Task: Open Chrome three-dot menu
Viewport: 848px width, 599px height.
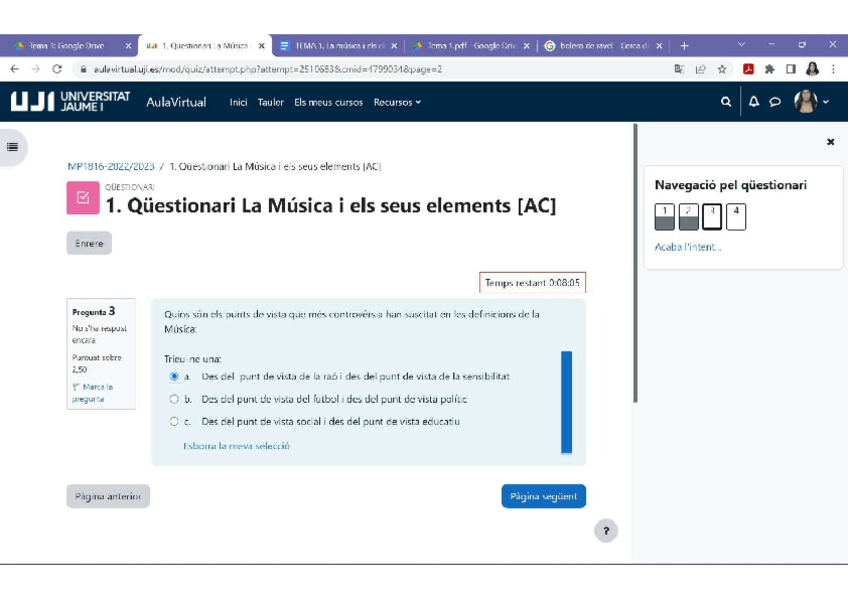Action: 833,69
